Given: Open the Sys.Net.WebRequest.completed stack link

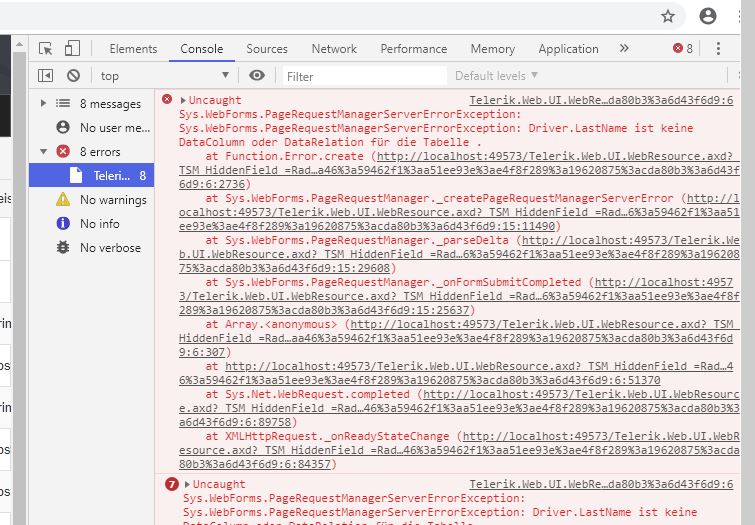Looking at the screenshot, I should [459, 408].
